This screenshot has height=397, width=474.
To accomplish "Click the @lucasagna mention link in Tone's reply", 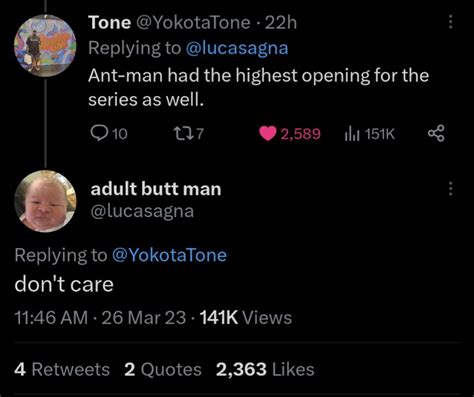I will coord(236,48).
